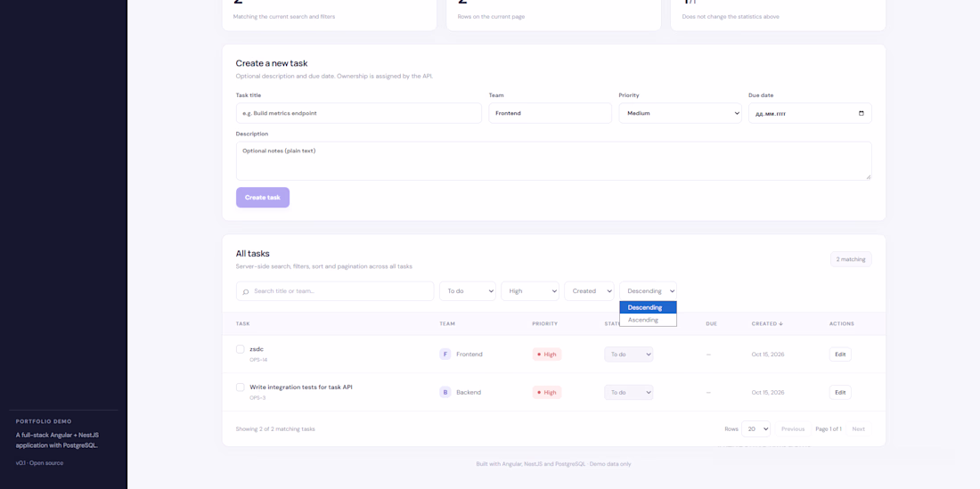980x489 pixels.
Task: Click the Task title input field
Action: [359, 113]
